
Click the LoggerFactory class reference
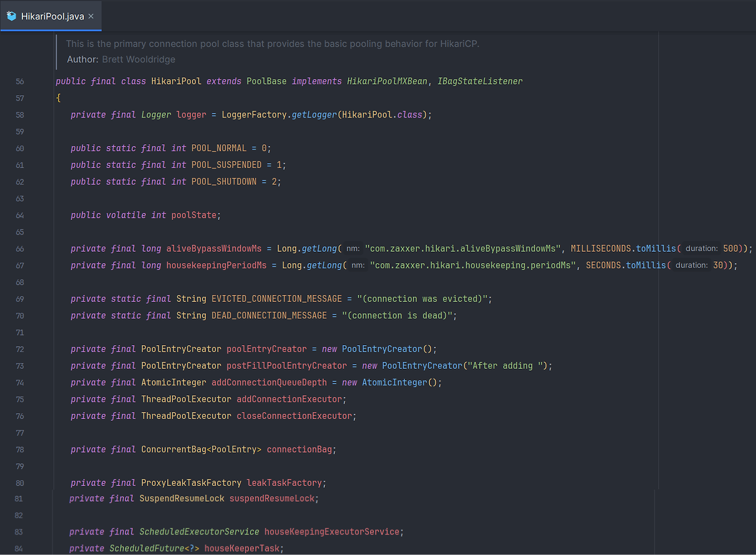coord(254,115)
